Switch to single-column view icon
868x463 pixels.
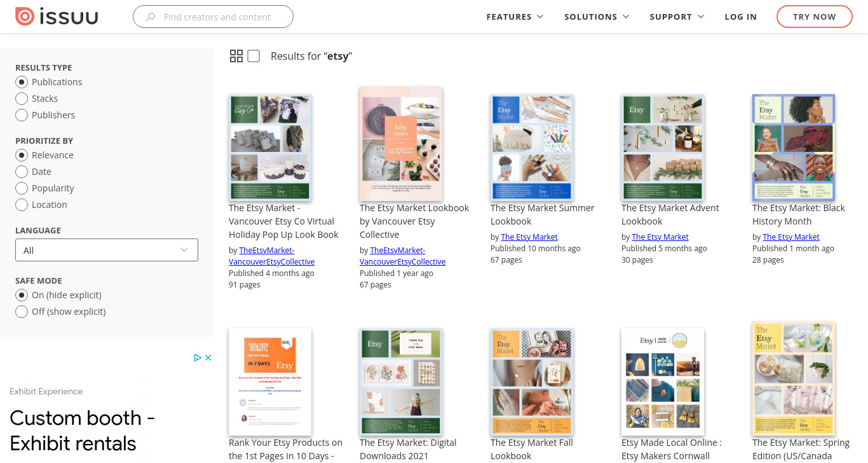254,56
